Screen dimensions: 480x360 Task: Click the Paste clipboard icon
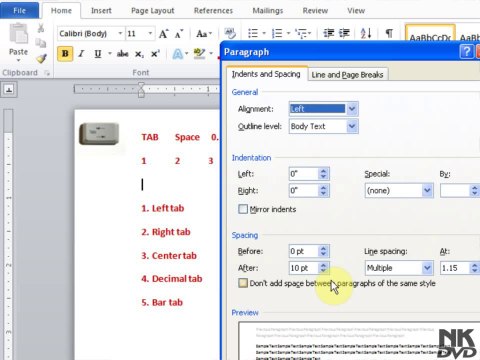coord(18,34)
